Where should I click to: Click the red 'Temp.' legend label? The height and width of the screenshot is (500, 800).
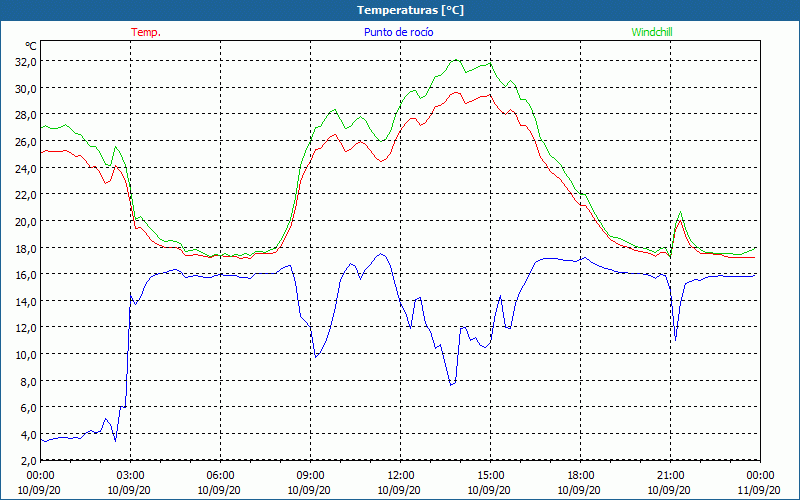pos(146,32)
